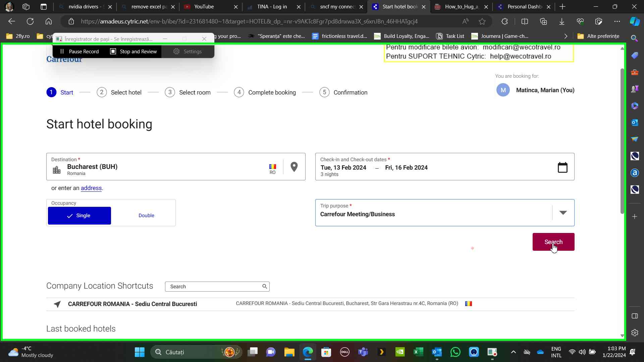This screenshot has height=362, width=644.
Task: Open Windows Start menu
Action: (x=140, y=352)
